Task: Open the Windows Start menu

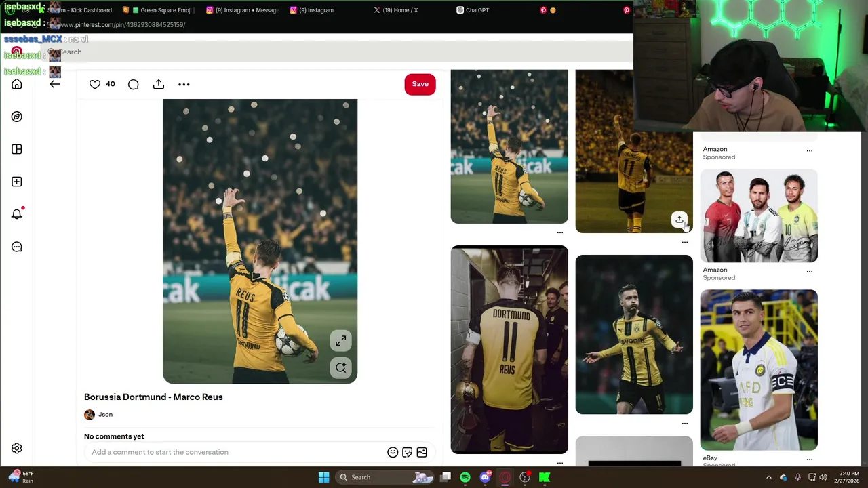Action: pos(323,477)
